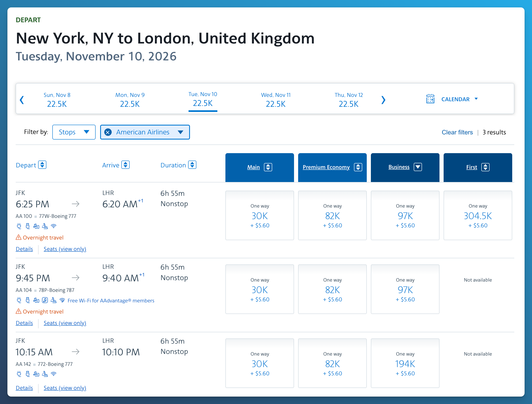Viewport: 532px width, 404px height.
Task: Select 304.5K First fare on AA 100
Action: click(x=478, y=215)
